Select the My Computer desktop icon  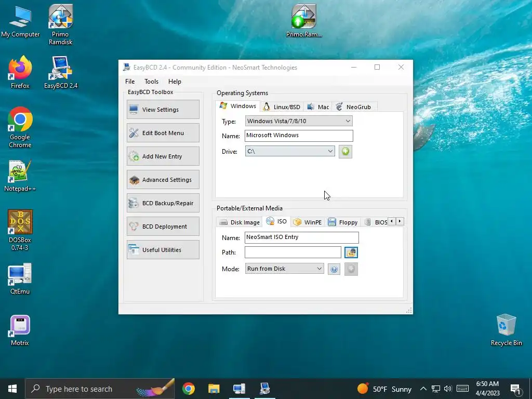tap(20, 21)
